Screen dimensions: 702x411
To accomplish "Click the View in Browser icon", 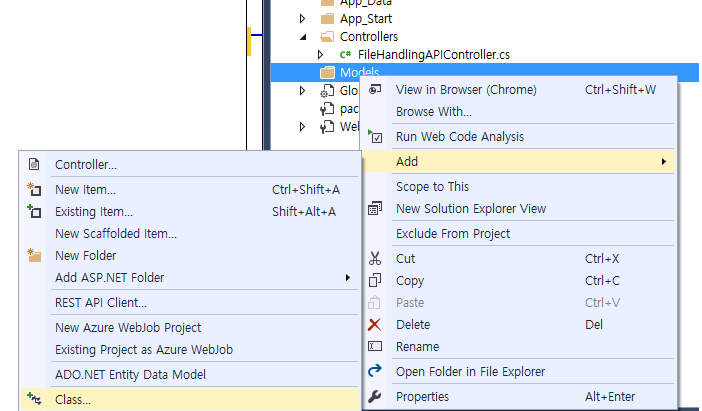I will click(375, 90).
